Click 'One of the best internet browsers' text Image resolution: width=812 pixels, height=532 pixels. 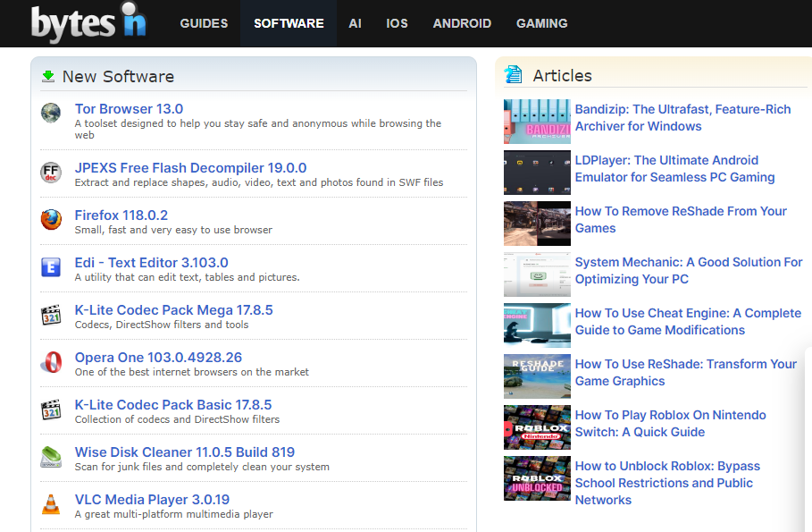[x=191, y=372]
